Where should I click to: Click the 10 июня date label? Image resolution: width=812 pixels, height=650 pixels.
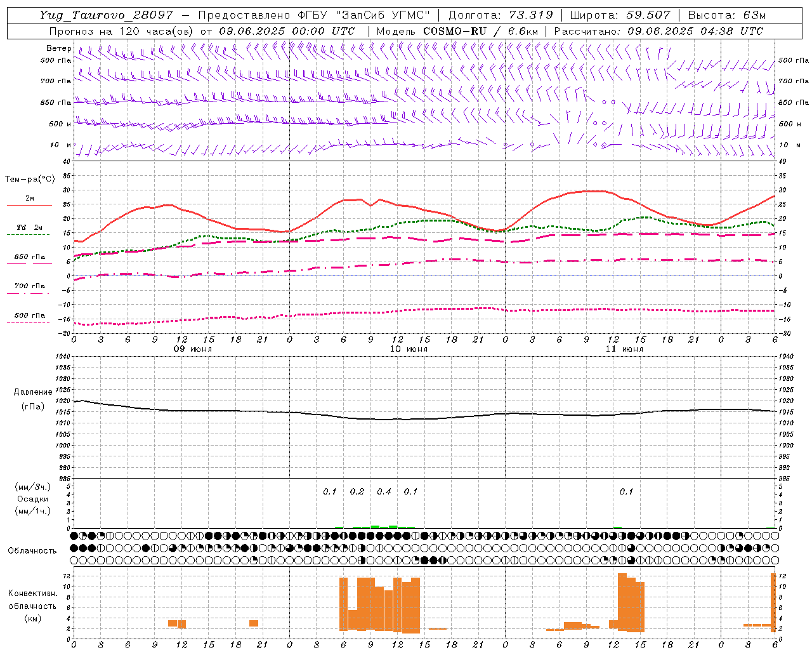(409, 349)
